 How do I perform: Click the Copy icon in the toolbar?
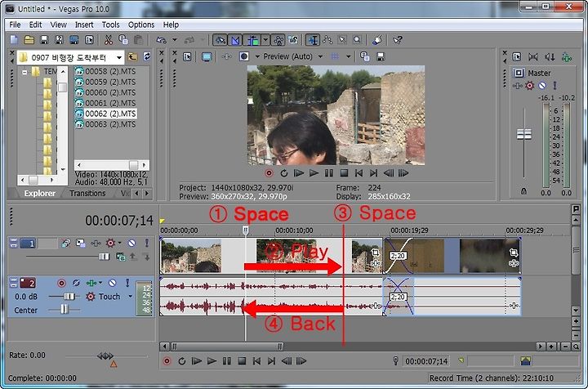click(123, 40)
